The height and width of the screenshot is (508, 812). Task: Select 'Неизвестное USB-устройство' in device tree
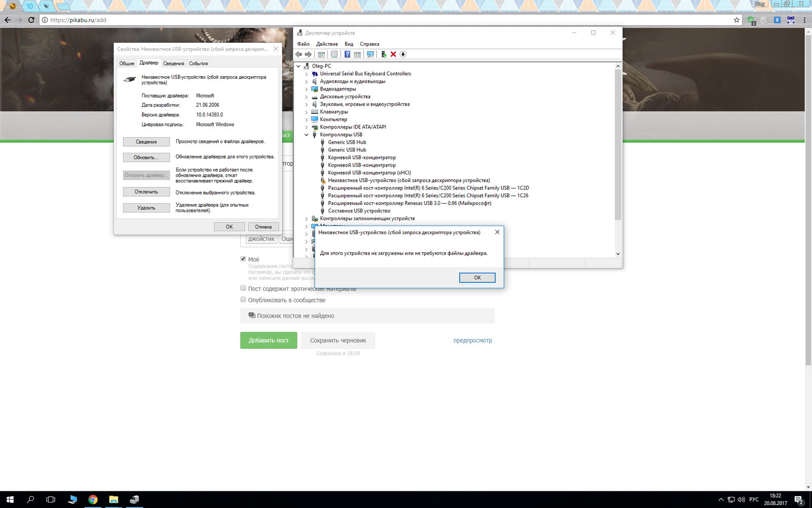(x=409, y=180)
